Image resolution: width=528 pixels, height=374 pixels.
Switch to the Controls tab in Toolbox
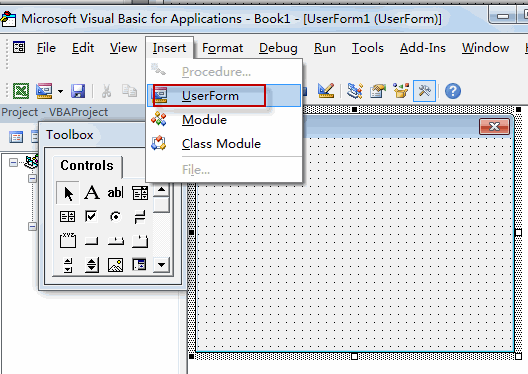[87, 166]
